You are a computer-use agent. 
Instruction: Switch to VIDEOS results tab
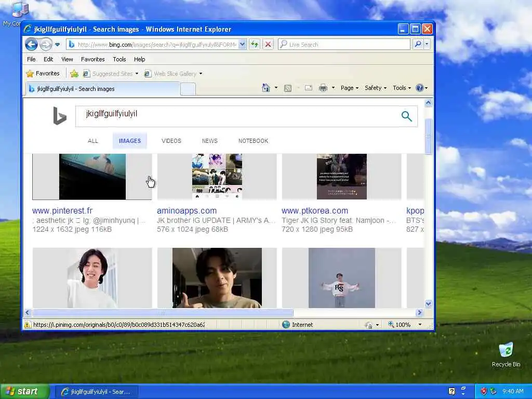(x=171, y=141)
